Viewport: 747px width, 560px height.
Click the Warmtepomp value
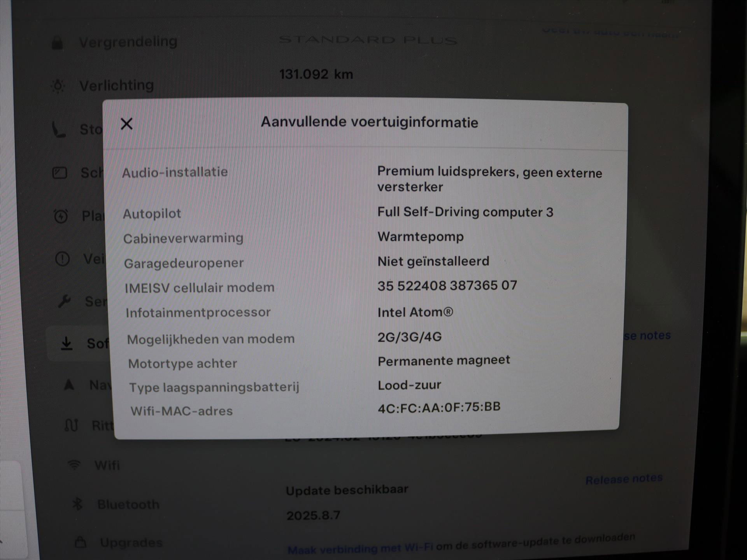click(x=420, y=237)
